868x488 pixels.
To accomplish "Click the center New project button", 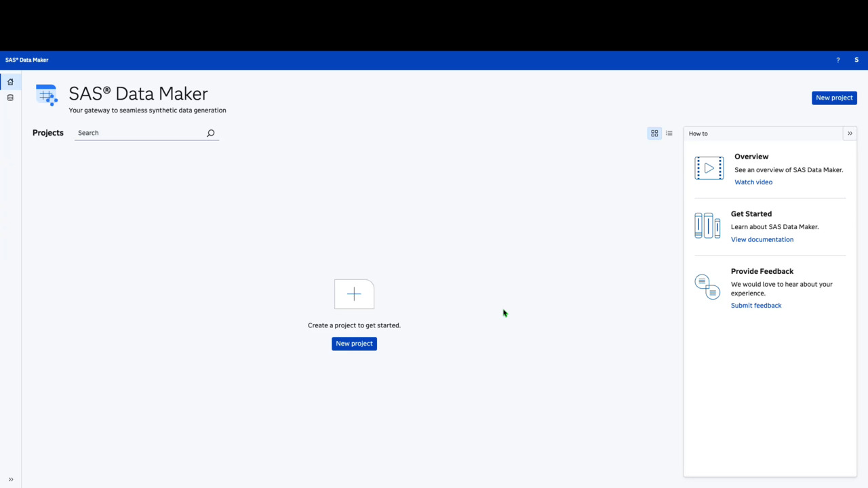I will click(354, 344).
